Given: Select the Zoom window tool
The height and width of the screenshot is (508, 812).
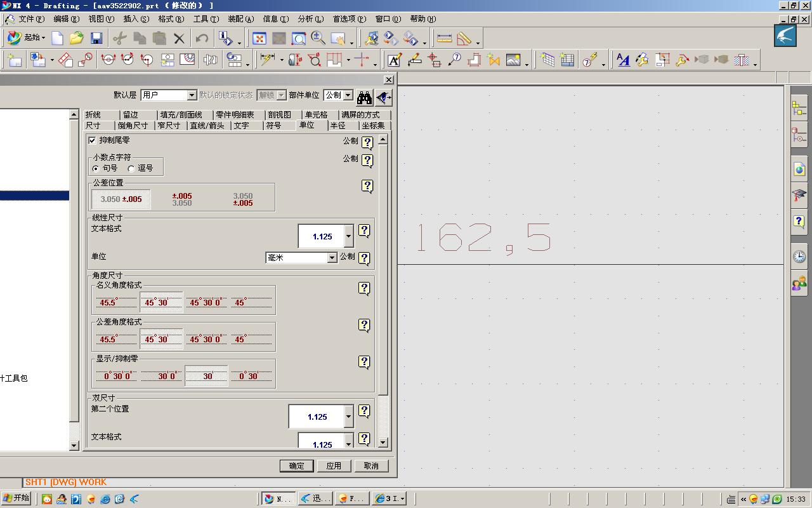Looking at the screenshot, I should 298,39.
